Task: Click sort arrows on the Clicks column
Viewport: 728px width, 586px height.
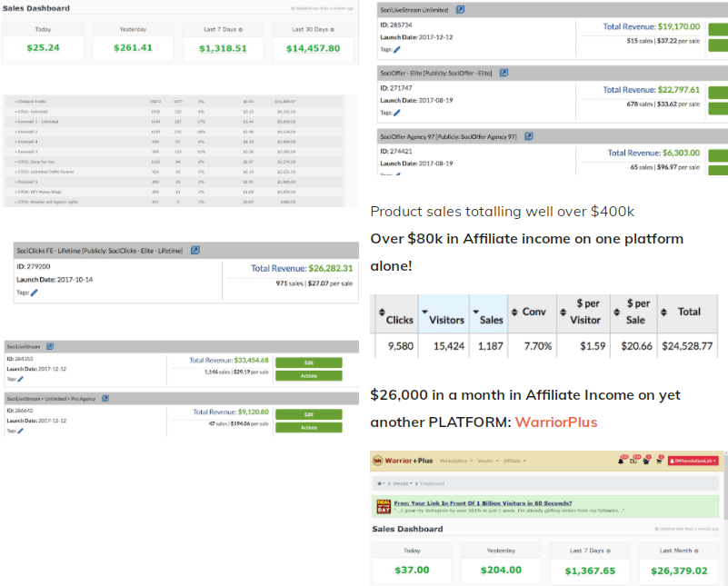Action: [x=382, y=312]
